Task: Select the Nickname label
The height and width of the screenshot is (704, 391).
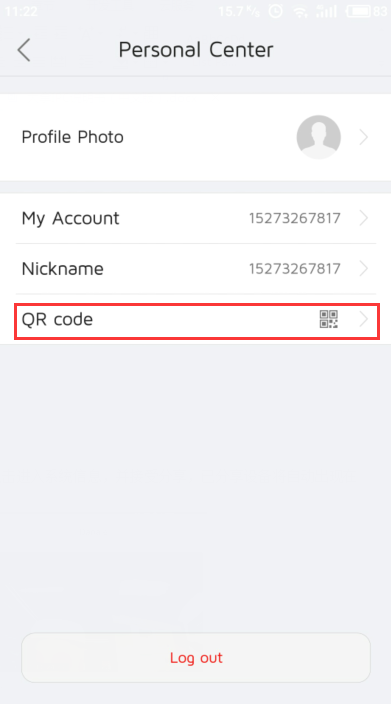Action: [62, 268]
